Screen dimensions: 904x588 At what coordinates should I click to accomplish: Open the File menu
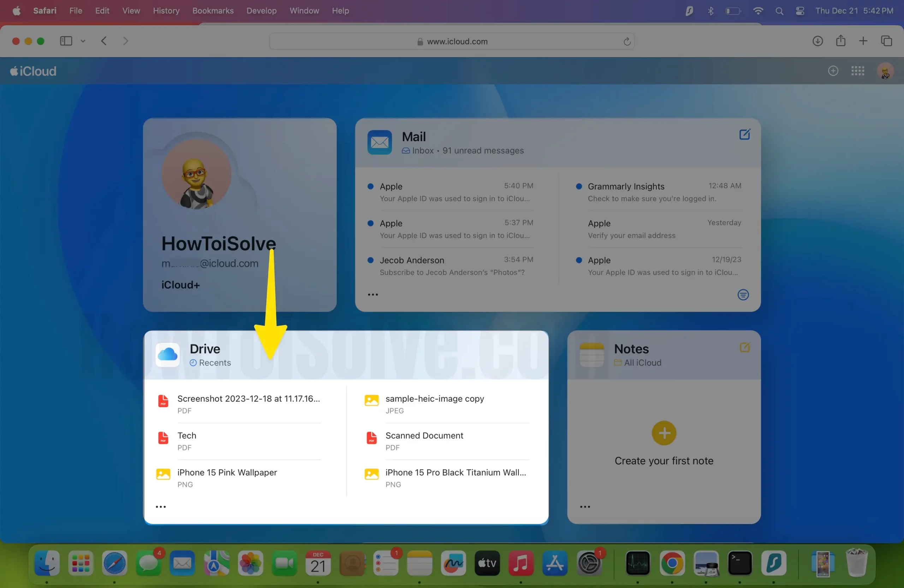(x=76, y=11)
